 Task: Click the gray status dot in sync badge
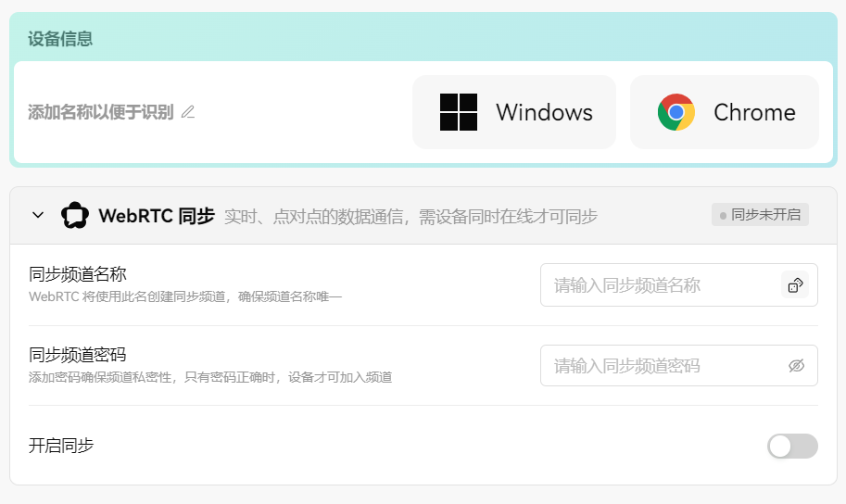click(724, 216)
